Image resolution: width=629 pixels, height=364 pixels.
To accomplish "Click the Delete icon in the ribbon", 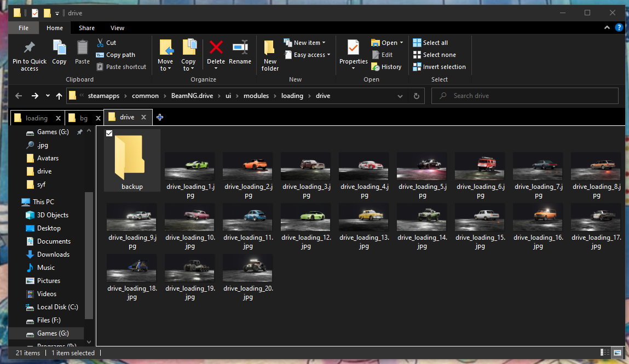I will 216,48.
